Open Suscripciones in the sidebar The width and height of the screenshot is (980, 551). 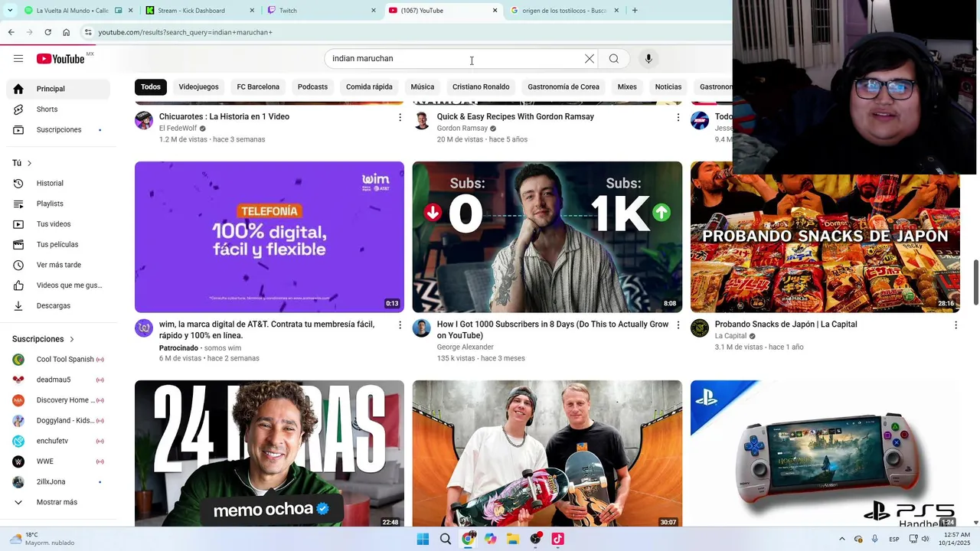point(58,130)
